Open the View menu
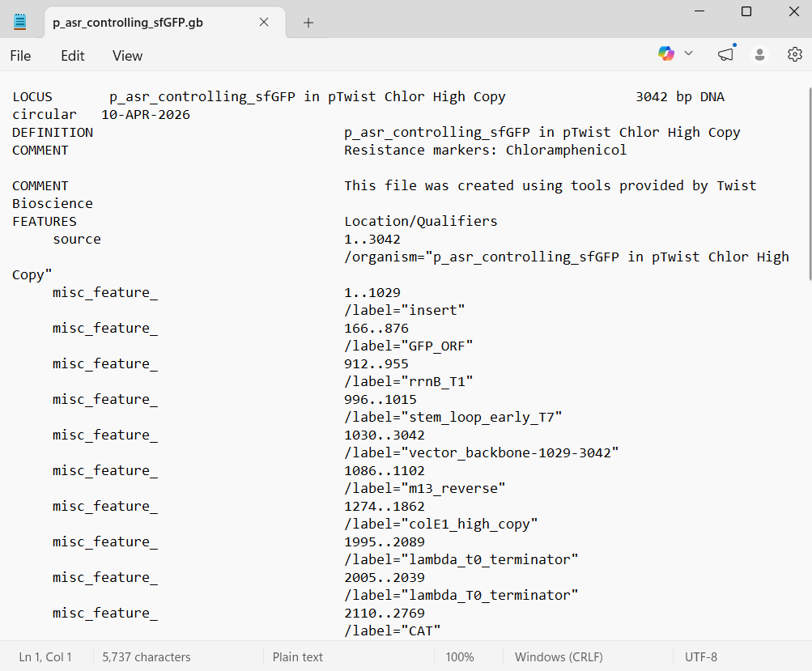812x671 pixels. point(127,56)
